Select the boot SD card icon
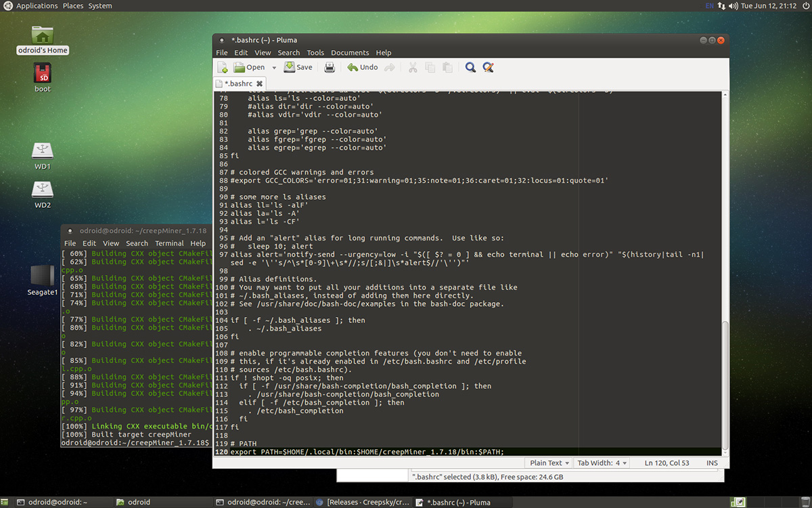The height and width of the screenshot is (508, 812). pyautogui.click(x=43, y=78)
